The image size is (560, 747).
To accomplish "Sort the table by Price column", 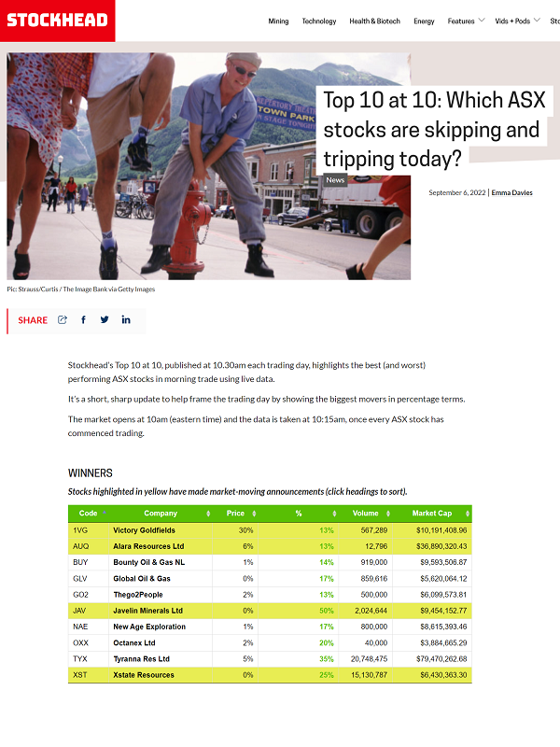I will pos(235,513).
